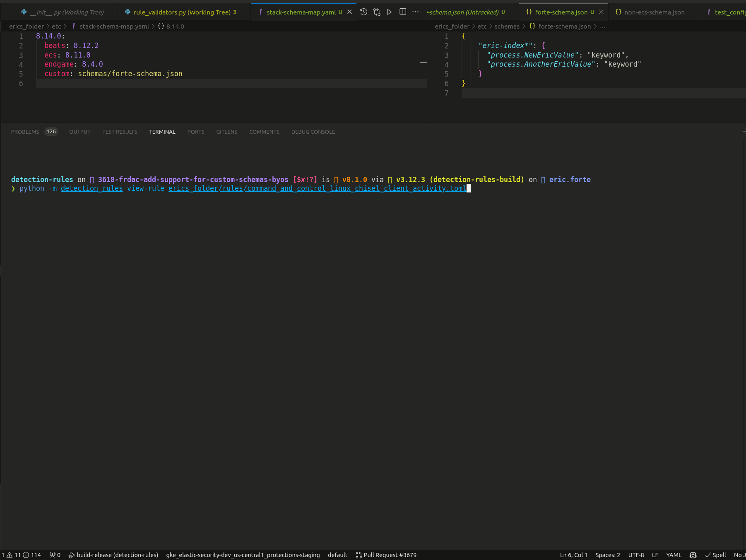Click the beats: 8.12.2 line
746x560 pixels.
(71, 46)
